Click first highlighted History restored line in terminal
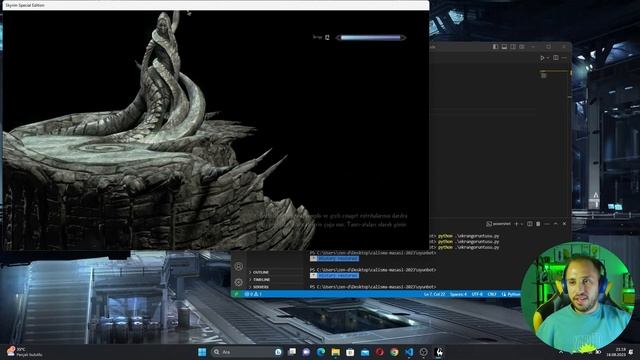This screenshot has width=640, height=360. [x=334, y=259]
